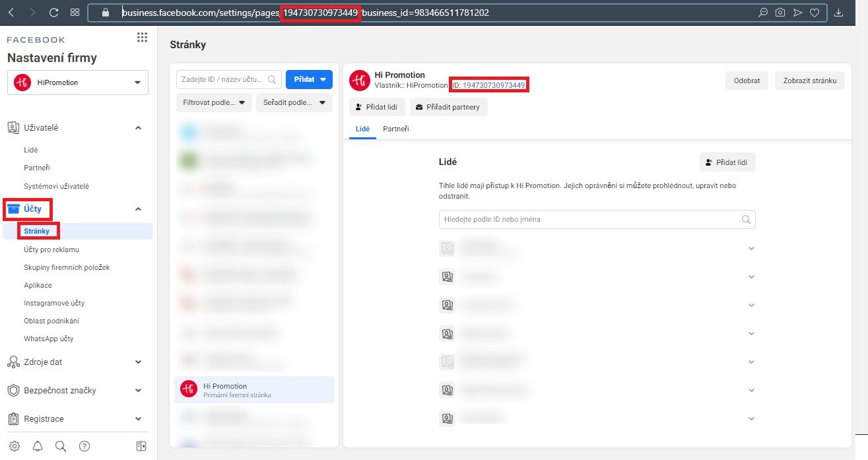Click Přidat lidi beside the Lidé heading
The height and width of the screenshot is (460, 868).
[727, 162]
